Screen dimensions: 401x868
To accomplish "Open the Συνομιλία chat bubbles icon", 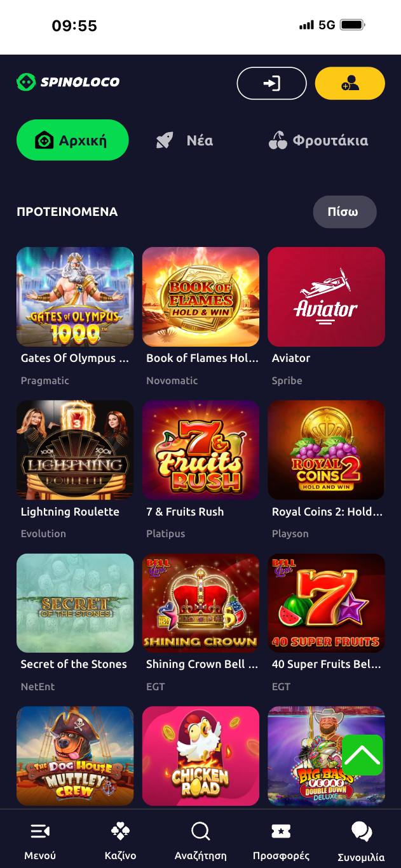I will (x=361, y=831).
